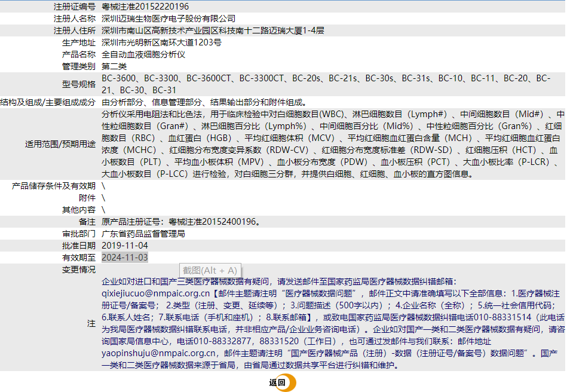Click email qixiejiucuo@nmpaic.org.cn
567x392 pixels.
point(155,293)
